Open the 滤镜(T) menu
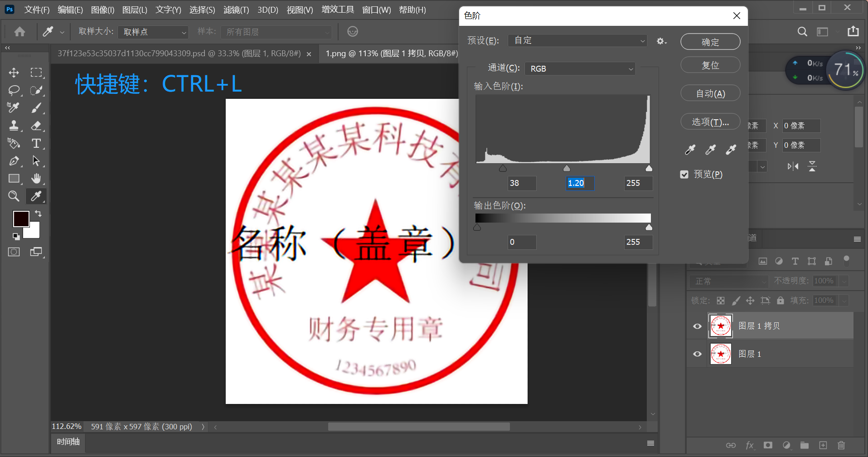Screen dimensions: 868x457 click(x=236, y=10)
